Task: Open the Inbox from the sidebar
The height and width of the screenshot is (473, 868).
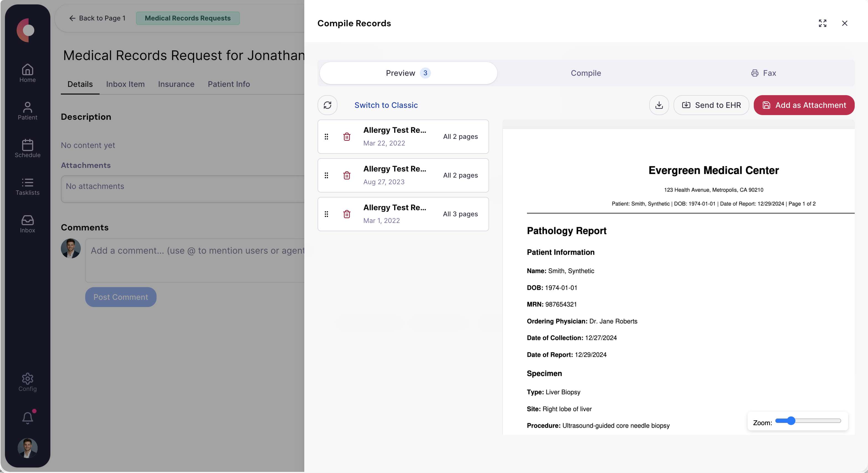Action: tap(27, 223)
